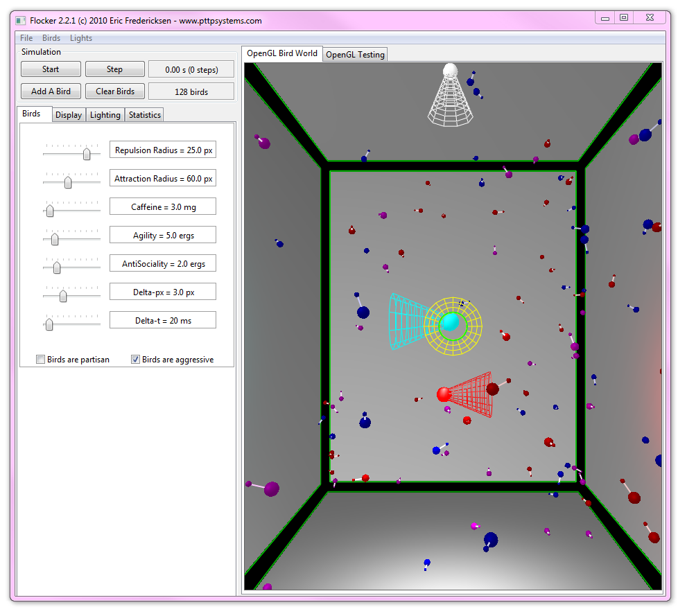Click the white wireframe cone under the light
The width and height of the screenshot is (687, 616).
click(450, 105)
